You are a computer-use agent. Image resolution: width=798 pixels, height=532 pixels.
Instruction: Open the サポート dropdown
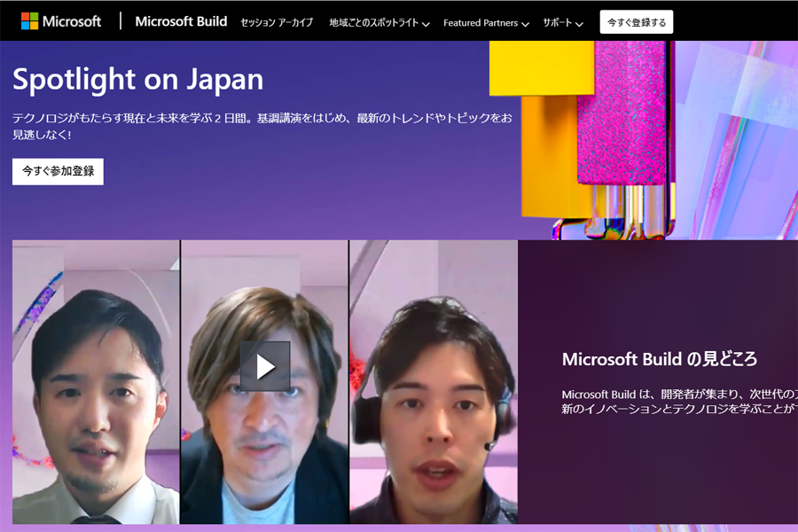(x=559, y=24)
